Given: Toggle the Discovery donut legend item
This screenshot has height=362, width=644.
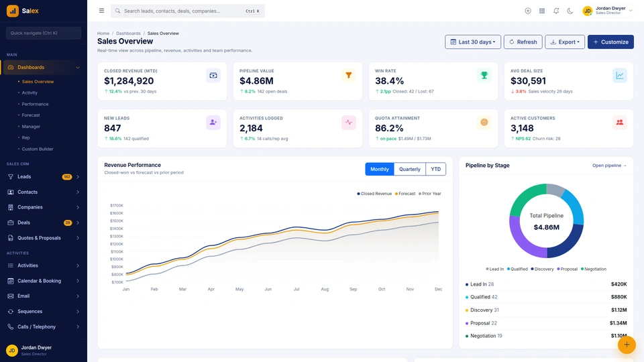Looking at the screenshot, I should pyautogui.click(x=542, y=269).
